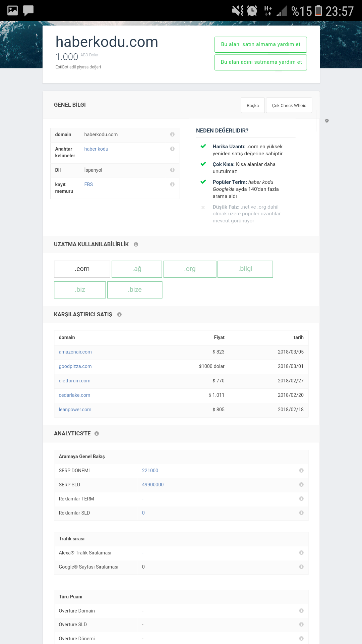362x644 pixels.
Task: Click info icon next to Uzatma Kullanılabilirlik
Action: point(136,245)
